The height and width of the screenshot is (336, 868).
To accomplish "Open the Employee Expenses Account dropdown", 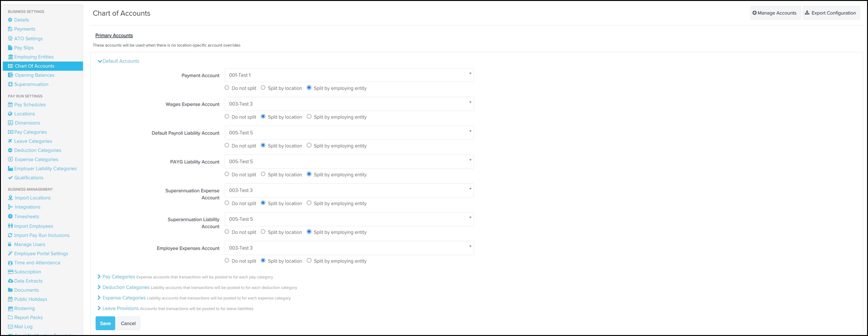I will point(349,248).
